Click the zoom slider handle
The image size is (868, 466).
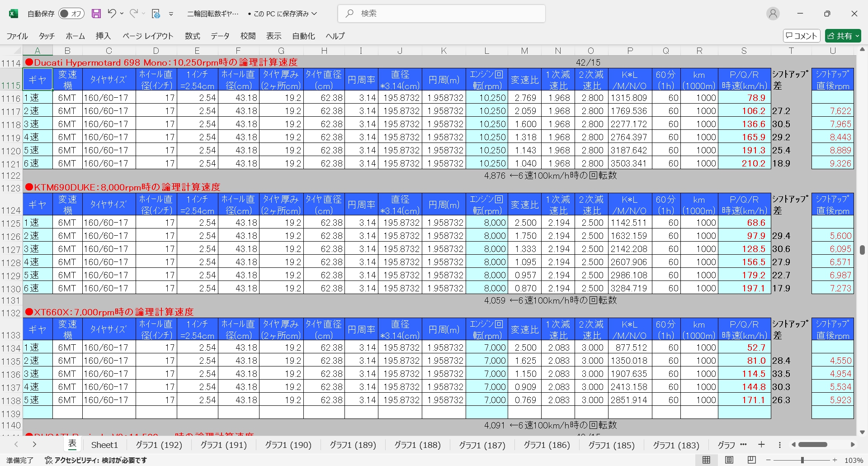pos(802,460)
